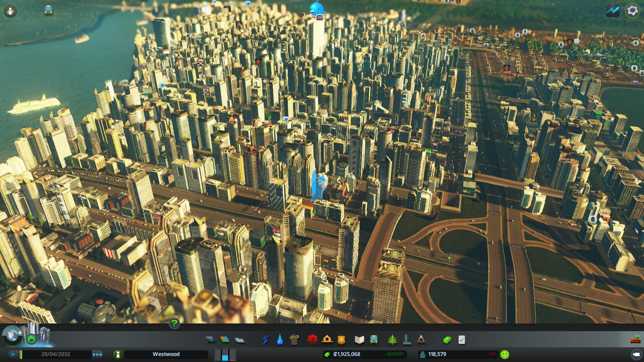The image size is (644, 362).
Task: Open the Electricity build menu
Action: coord(265,340)
